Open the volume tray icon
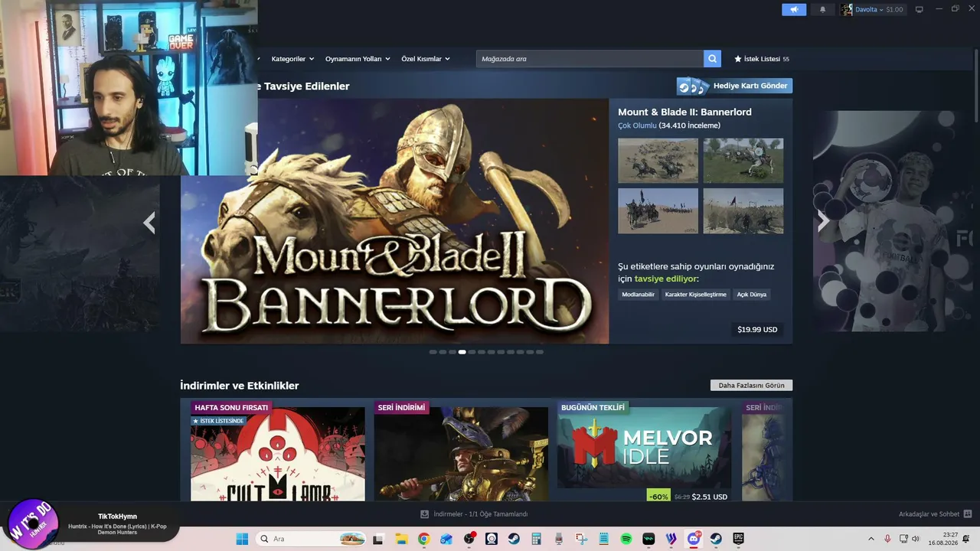The width and height of the screenshot is (980, 551). tap(916, 539)
